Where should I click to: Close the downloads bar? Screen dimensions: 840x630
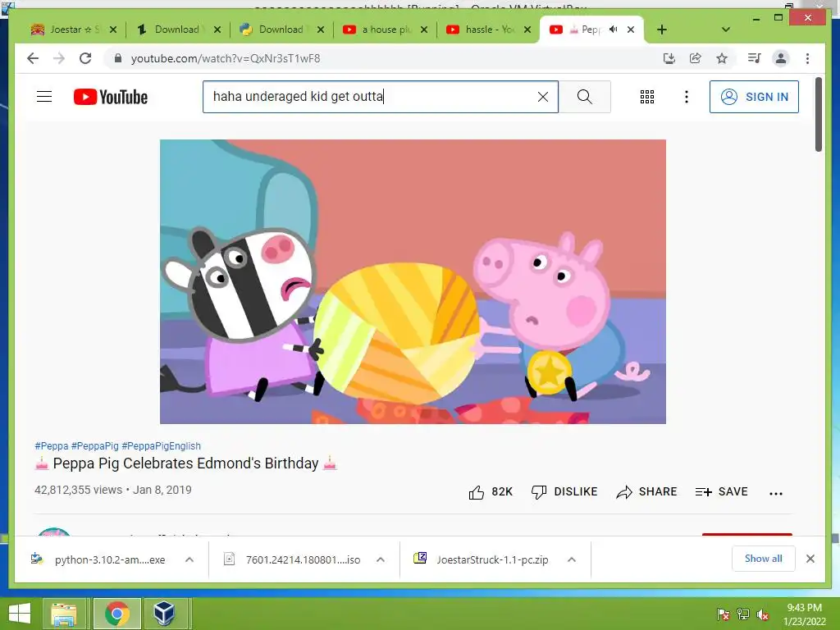pyautogui.click(x=810, y=559)
